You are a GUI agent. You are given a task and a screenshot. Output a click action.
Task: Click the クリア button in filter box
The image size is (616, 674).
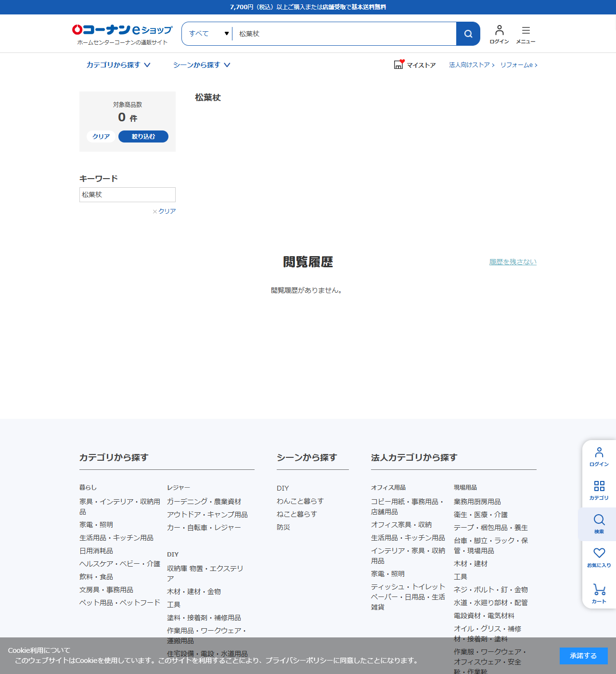coord(101,136)
